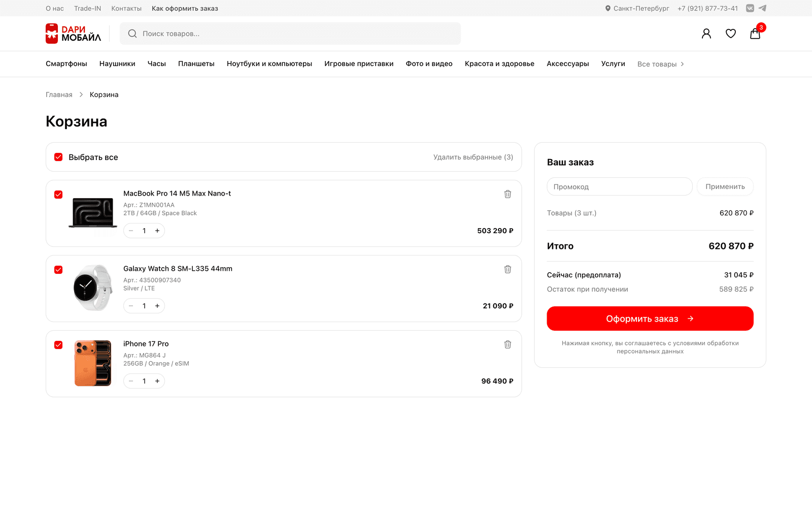
Task: Call the +7 (921) 877-73-41 number
Action: click(707, 8)
